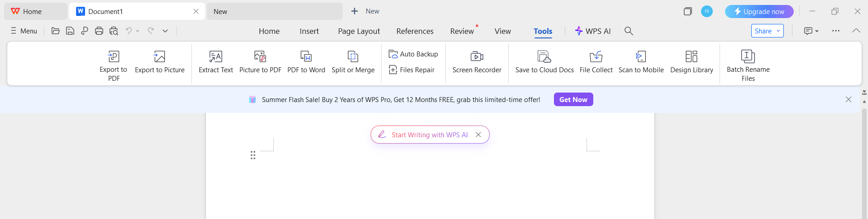The width and height of the screenshot is (868, 219).
Task: Click the Upgrade now button
Action: tap(759, 12)
